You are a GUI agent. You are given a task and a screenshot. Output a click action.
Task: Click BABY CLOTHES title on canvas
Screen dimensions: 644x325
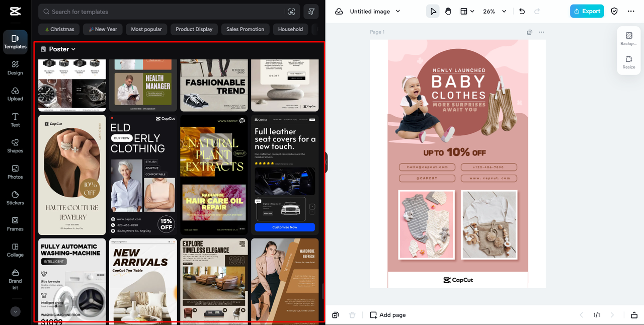click(458, 88)
